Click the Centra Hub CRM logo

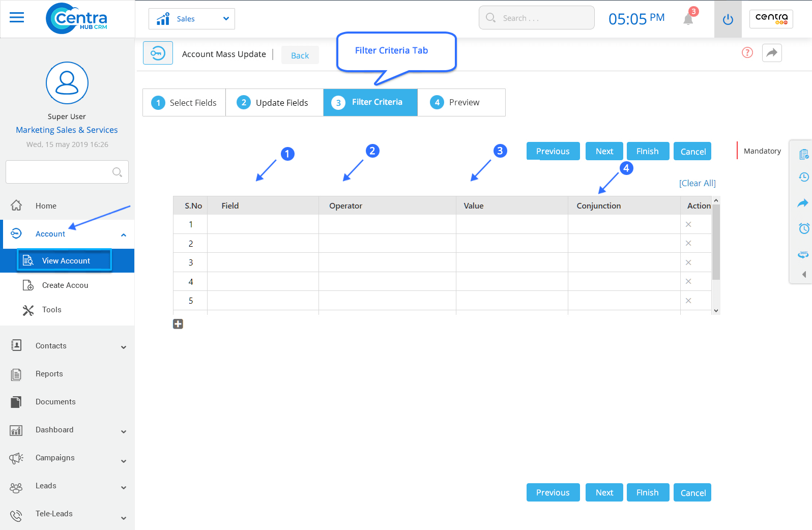(x=77, y=19)
